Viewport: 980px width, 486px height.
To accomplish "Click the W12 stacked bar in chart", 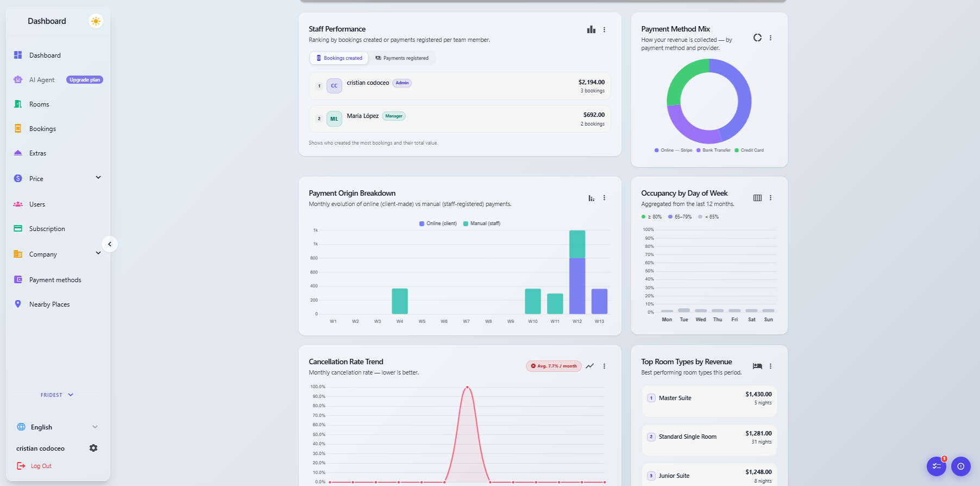I will [x=577, y=272].
